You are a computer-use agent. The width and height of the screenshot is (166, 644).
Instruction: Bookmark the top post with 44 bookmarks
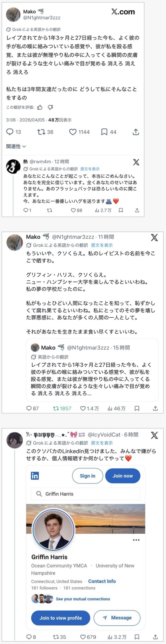point(104,132)
